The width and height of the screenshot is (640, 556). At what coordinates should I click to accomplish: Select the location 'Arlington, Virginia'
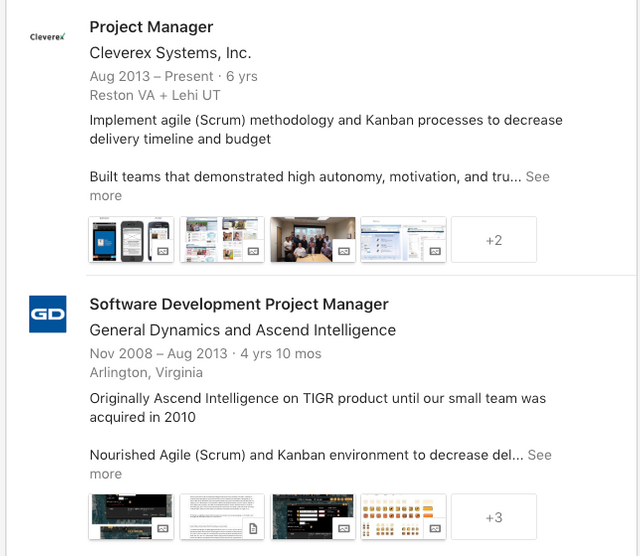(146, 373)
